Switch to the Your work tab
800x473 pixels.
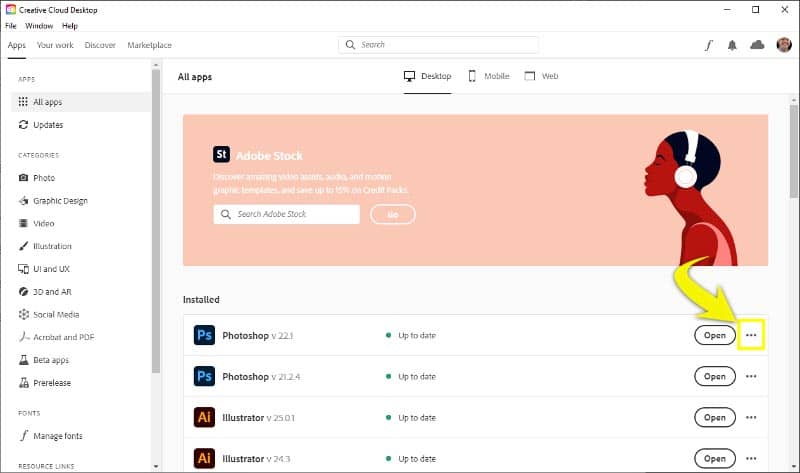[x=55, y=45]
